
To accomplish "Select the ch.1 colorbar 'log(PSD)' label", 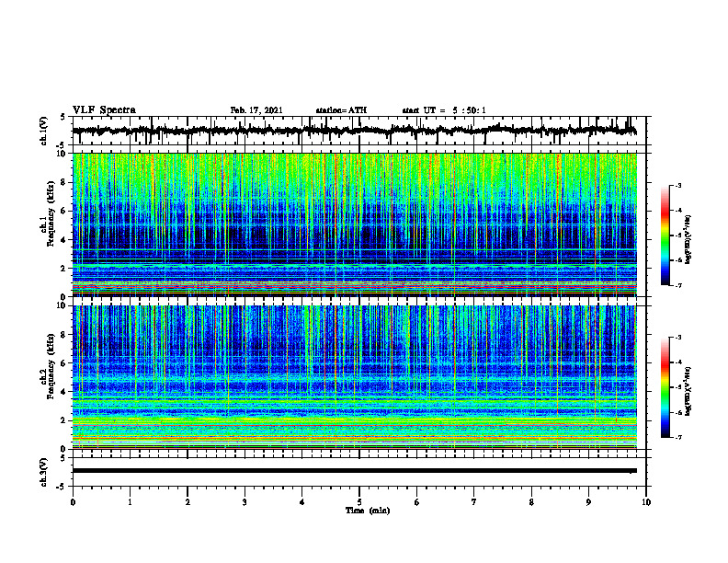I will pos(688,240).
